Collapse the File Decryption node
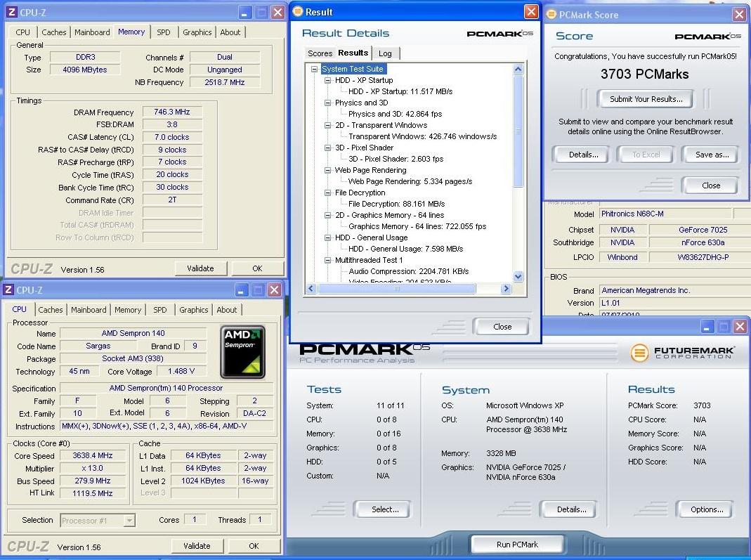 click(x=327, y=193)
